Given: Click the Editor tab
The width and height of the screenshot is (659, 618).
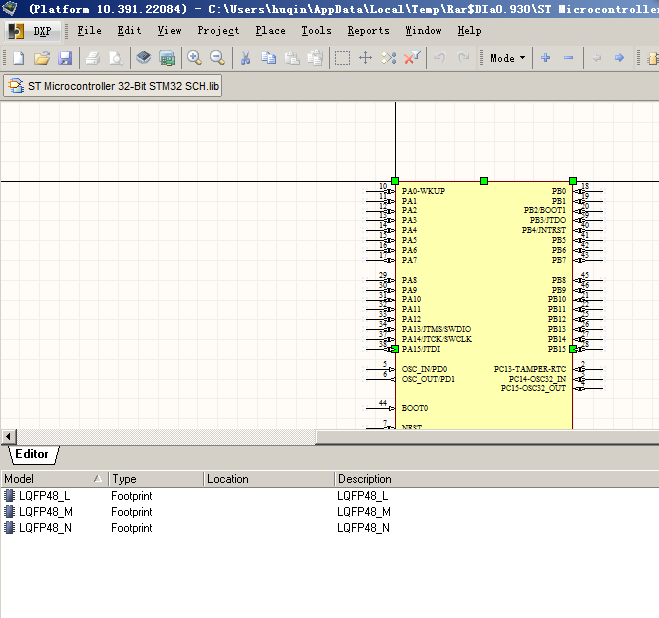Looking at the screenshot, I should coord(32,454).
